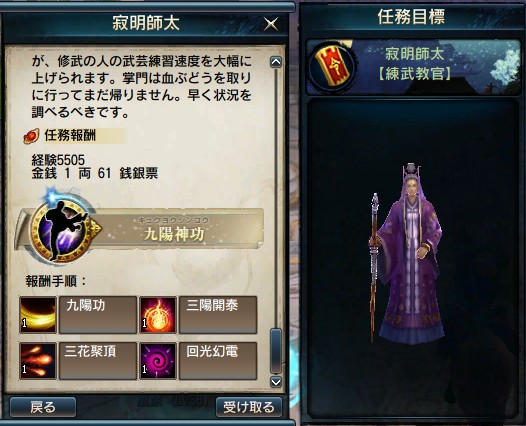526x426 pixels.
Task: Click the red 令 token icon
Action: tap(333, 66)
